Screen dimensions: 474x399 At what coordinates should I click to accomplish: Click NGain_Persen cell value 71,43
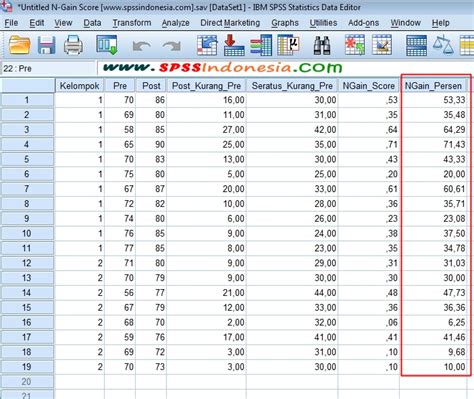point(434,144)
